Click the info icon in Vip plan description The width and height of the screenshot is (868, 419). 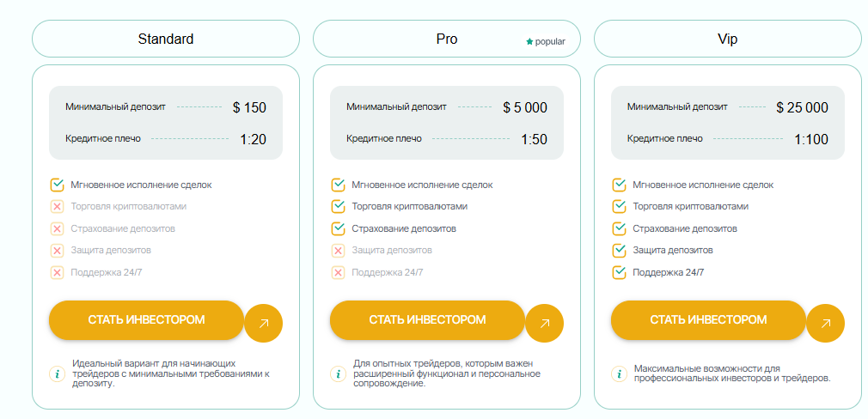click(x=620, y=373)
